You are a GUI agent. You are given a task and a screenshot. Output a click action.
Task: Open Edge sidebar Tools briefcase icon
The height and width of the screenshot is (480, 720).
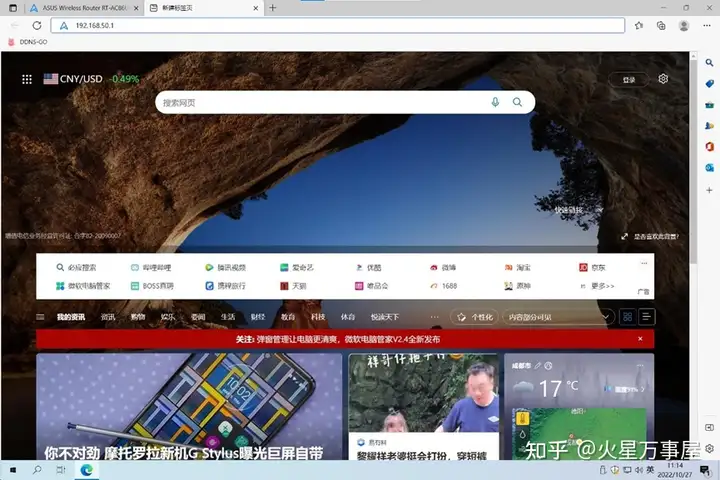[709, 105]
